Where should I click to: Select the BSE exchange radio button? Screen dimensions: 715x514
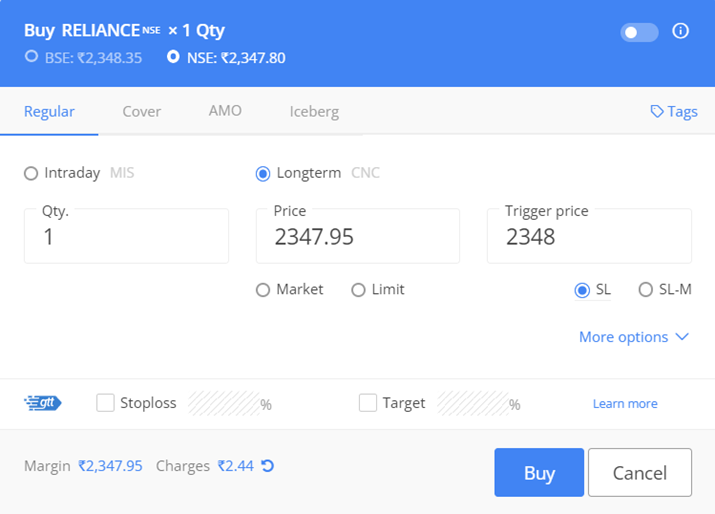31,57
